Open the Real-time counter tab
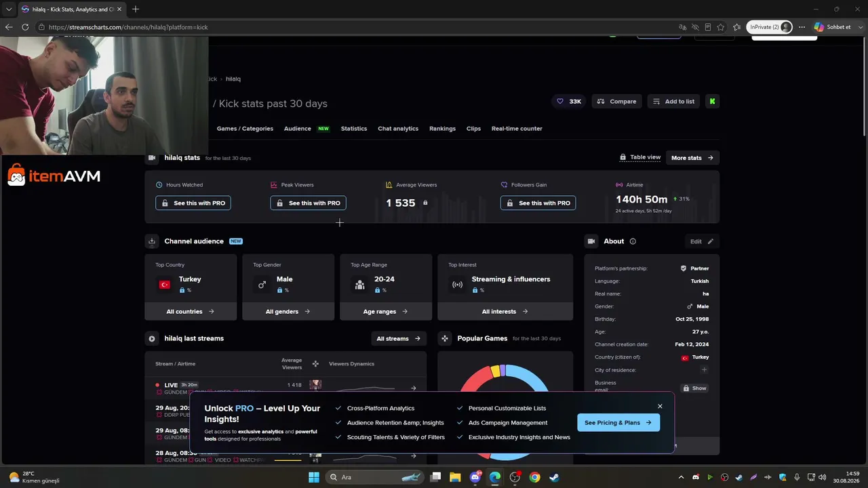The image size is (868, 488). point(517,129)
